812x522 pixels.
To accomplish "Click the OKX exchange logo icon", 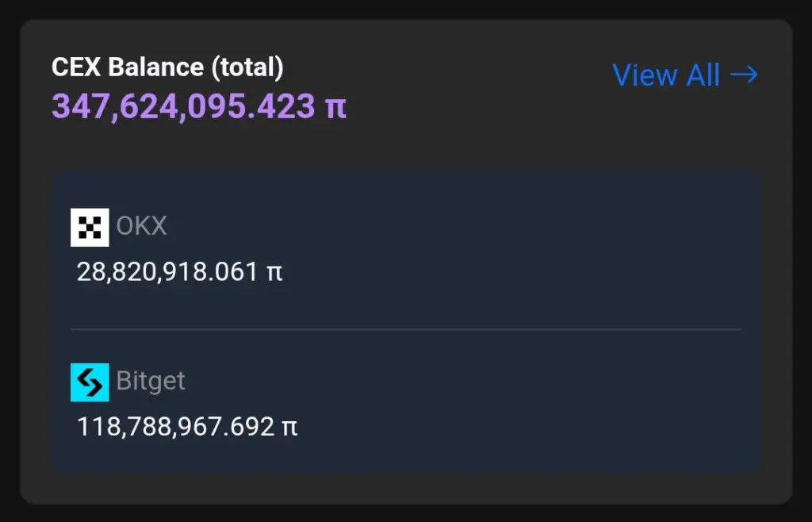I will [x=90, y=227].
